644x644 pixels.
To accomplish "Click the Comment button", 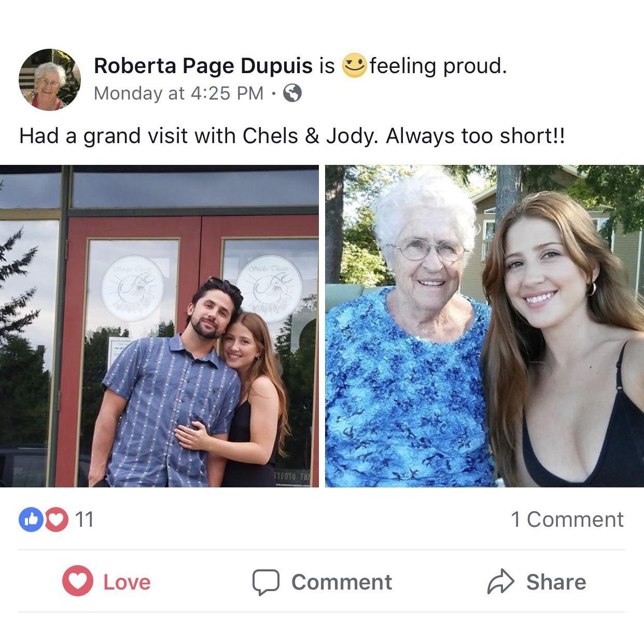I will [322, 582].
